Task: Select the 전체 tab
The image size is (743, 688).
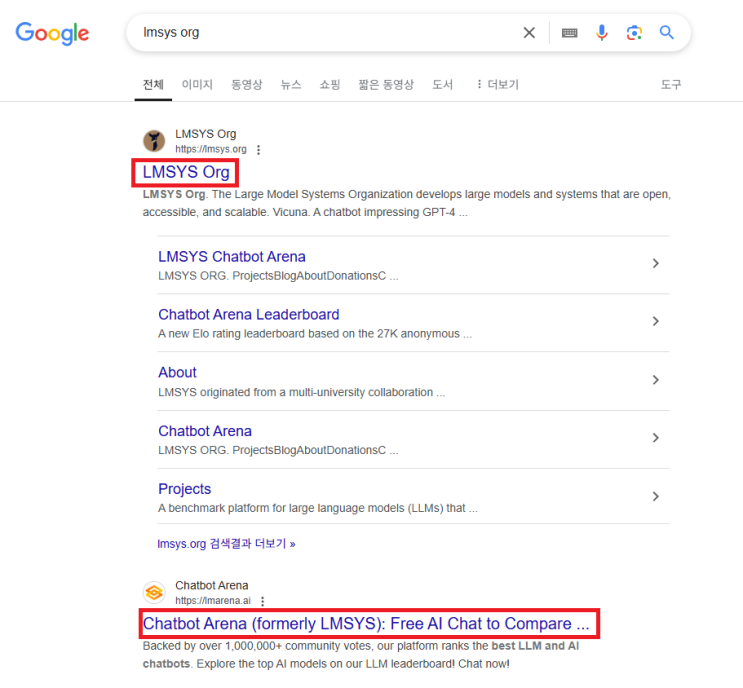Action: tap(153, 85)
